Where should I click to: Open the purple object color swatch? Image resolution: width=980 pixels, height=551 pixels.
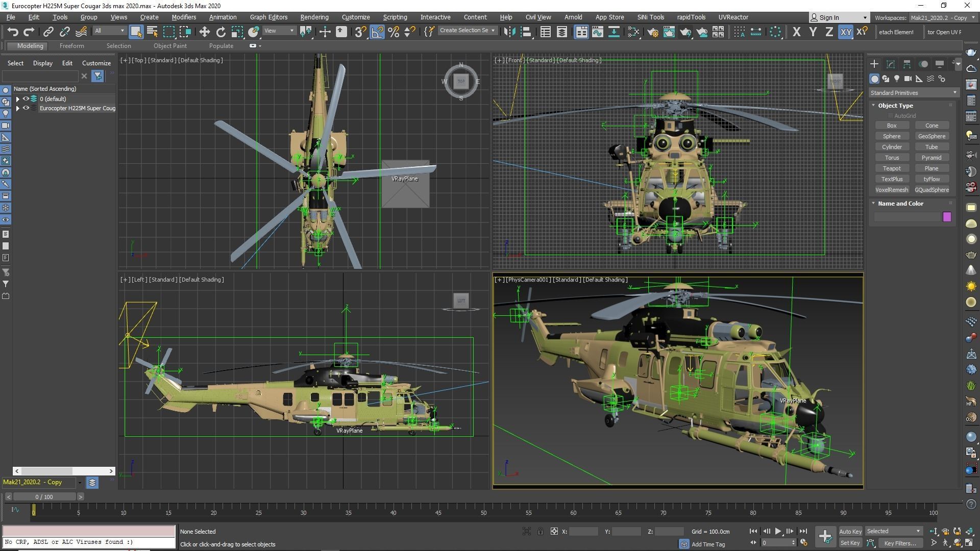click(x=947, y=217)
